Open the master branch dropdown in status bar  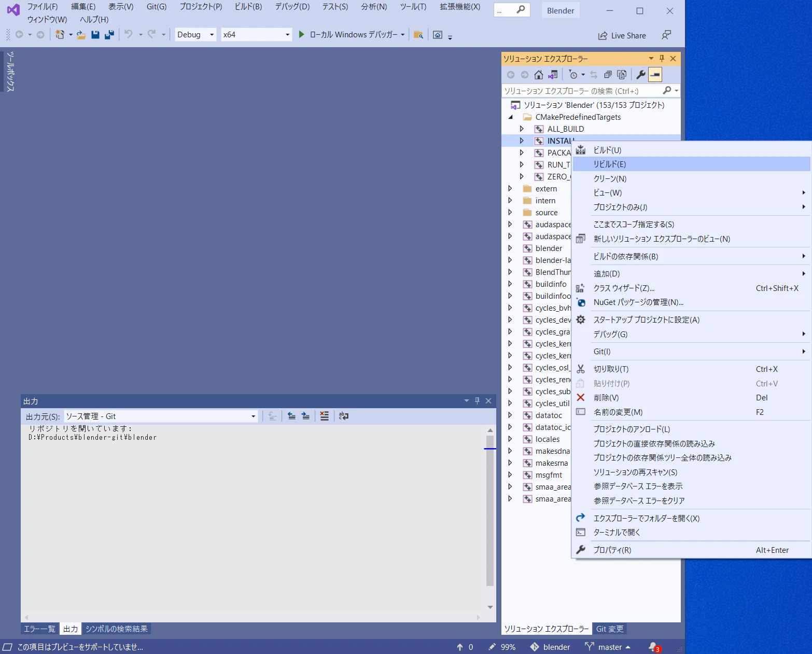tap(608, 647)
